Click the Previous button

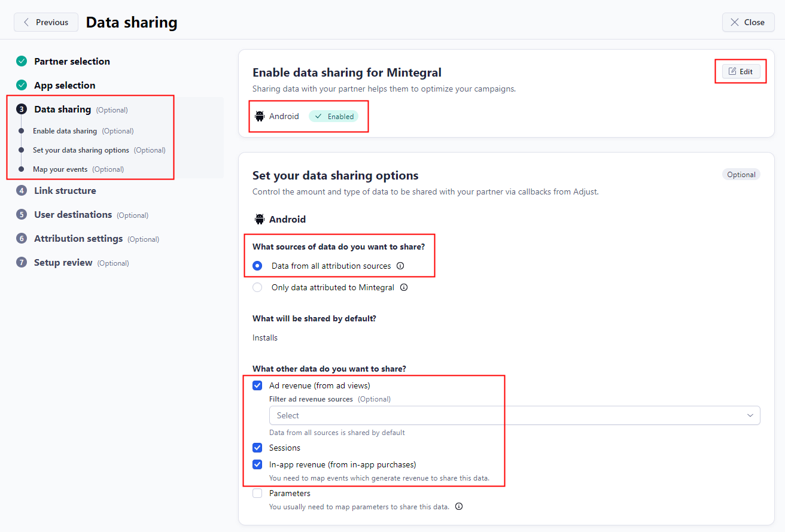[46, 22]
